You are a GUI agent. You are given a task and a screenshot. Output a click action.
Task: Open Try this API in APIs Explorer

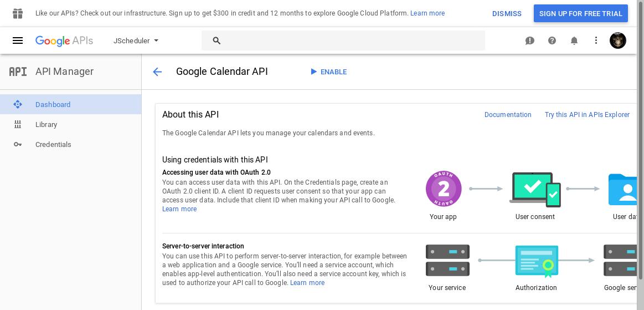[x=587, y=115]
